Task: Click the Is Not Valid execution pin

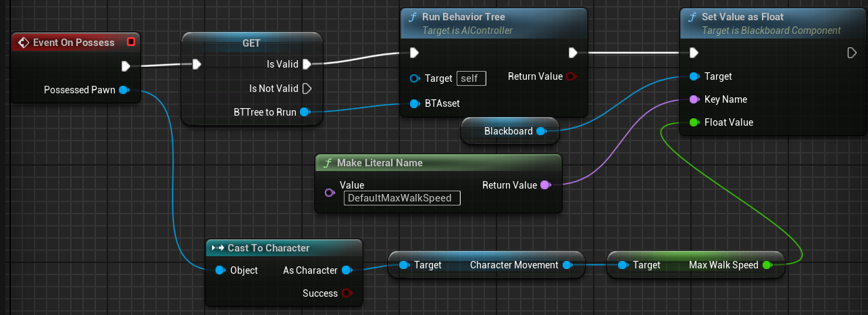Action: click(x=307, y=89)
